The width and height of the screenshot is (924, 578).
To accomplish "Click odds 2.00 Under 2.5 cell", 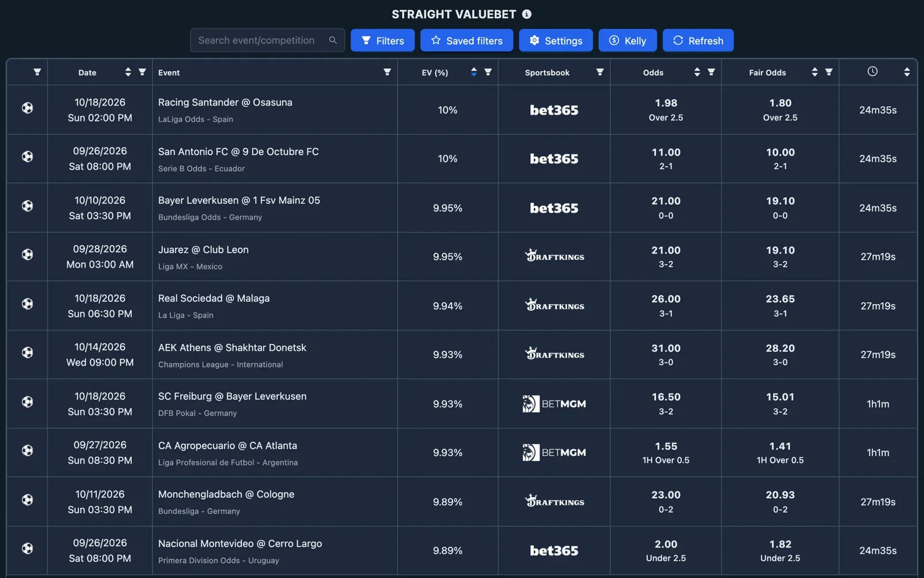I will 666,550.
